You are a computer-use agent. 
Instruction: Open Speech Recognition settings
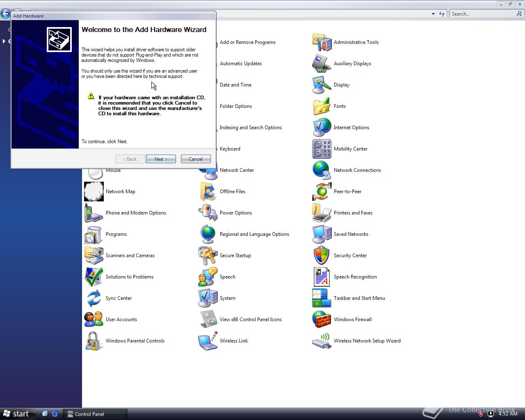point(355,277)
